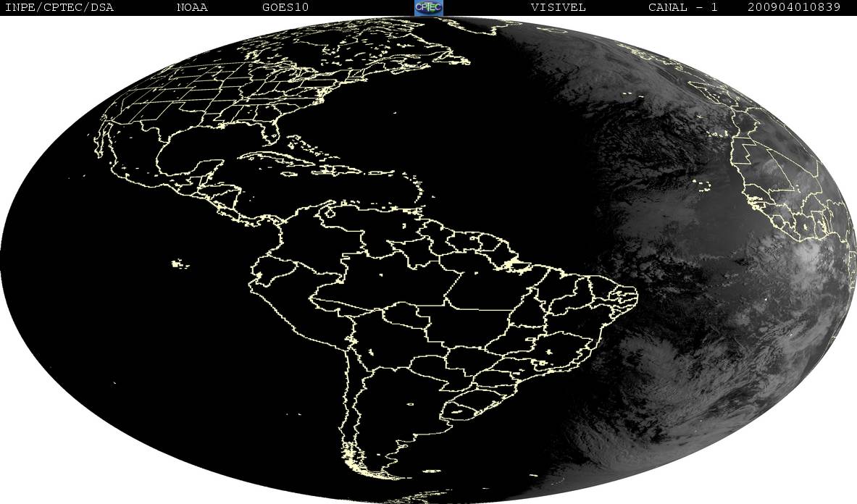Click the Galápagos Islands outline in the Pacific
The image size is (857, 504).
pos(180,264)
